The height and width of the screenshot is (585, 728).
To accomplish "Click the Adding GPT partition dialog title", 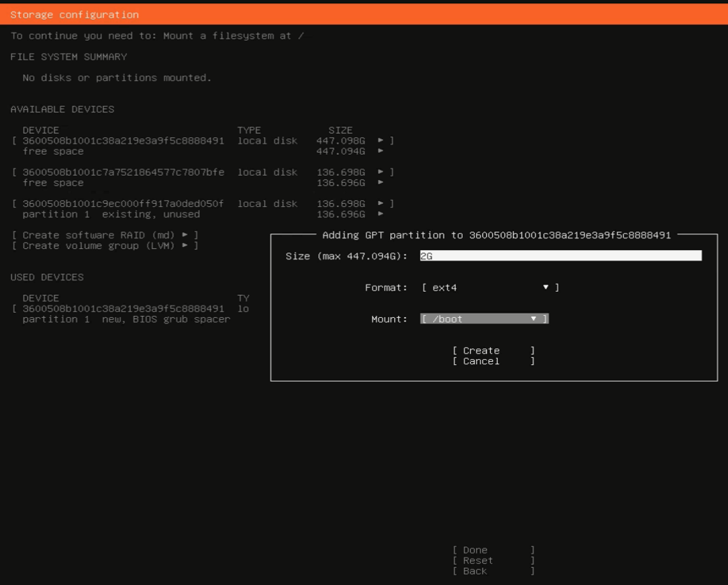I will 496,235.
